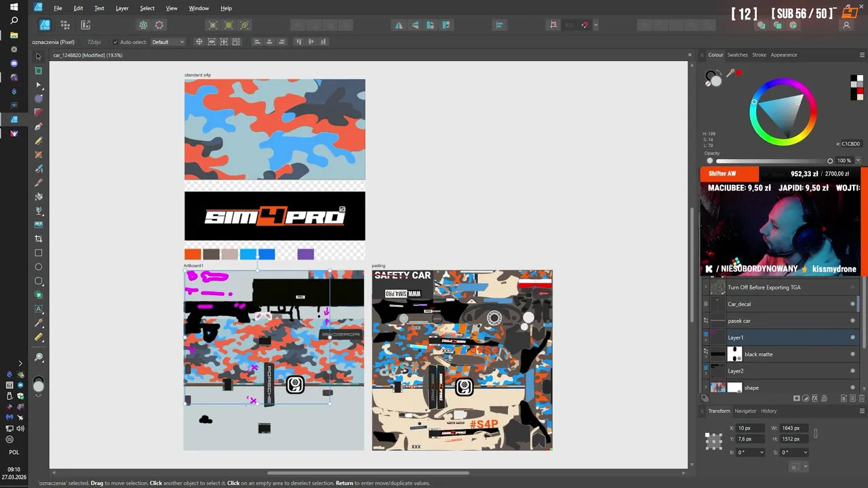Toggle visibility of Turn Off Before Exporting TGA
The width and height of the screenshot is (868, 488).
(x=852, y=287)
